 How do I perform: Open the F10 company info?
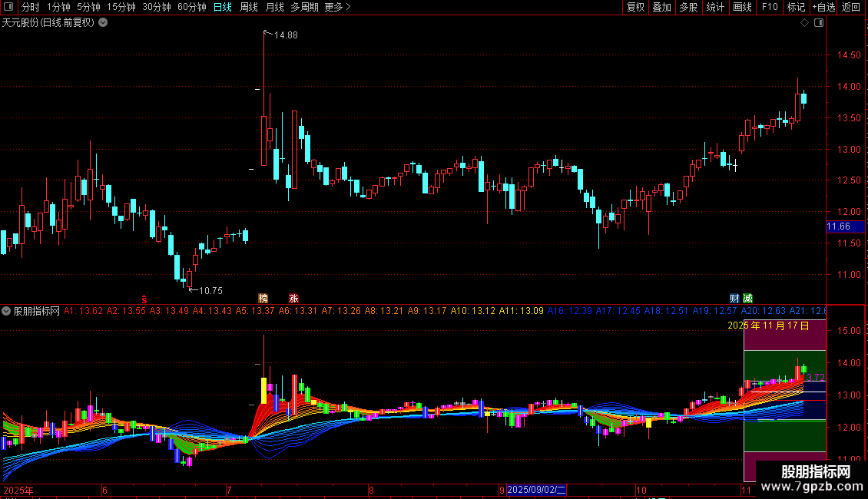click(770, 7)
